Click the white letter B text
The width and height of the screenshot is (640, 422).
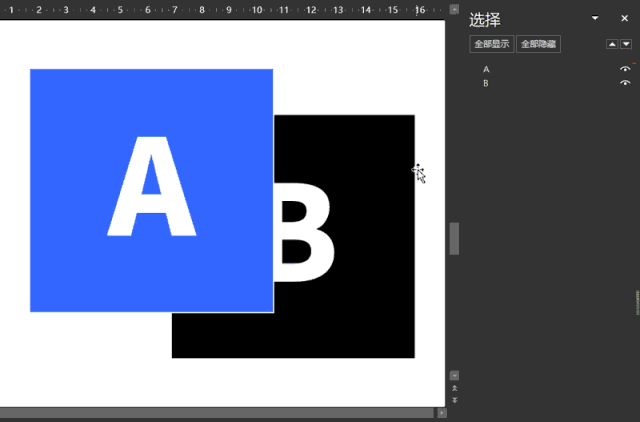click(x=304, y=233)
